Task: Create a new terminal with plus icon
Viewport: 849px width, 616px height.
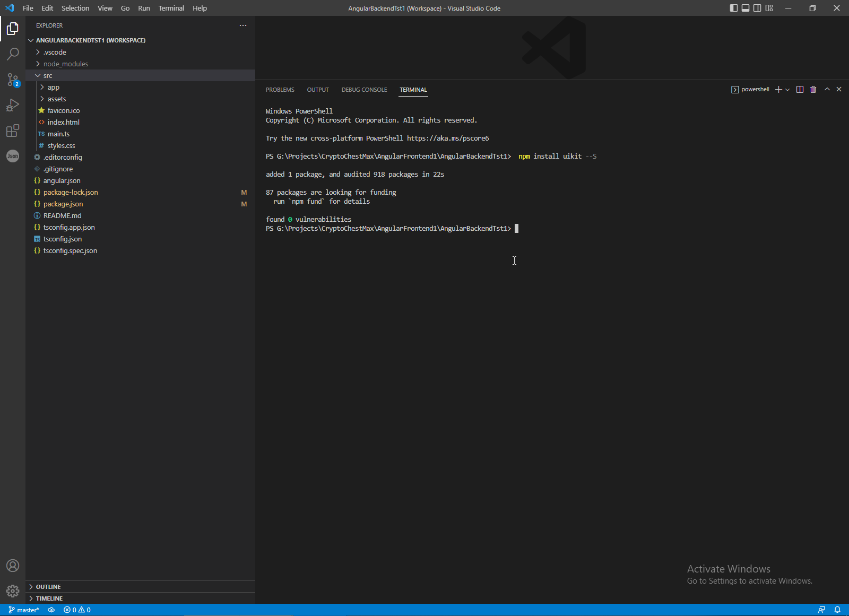Action: (778, 90)
